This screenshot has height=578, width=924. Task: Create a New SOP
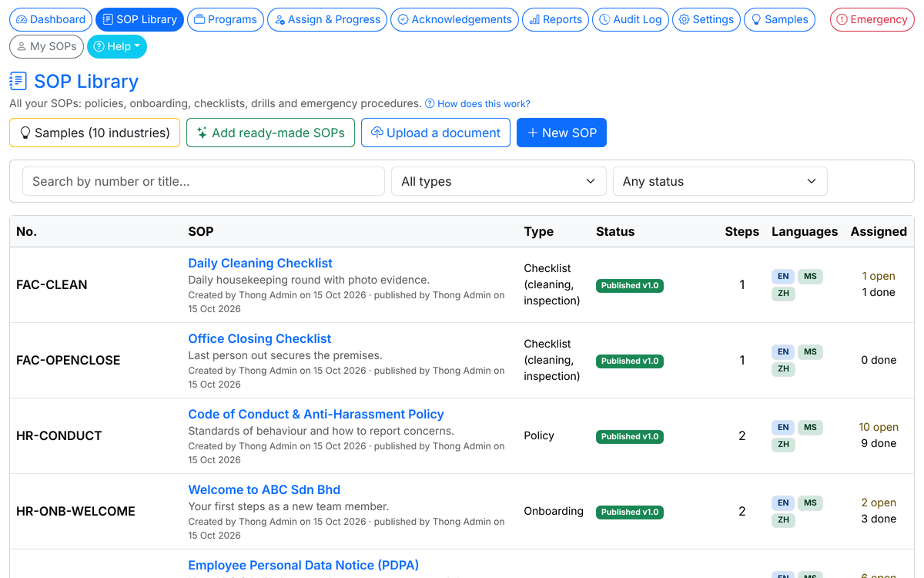point(561,133)
